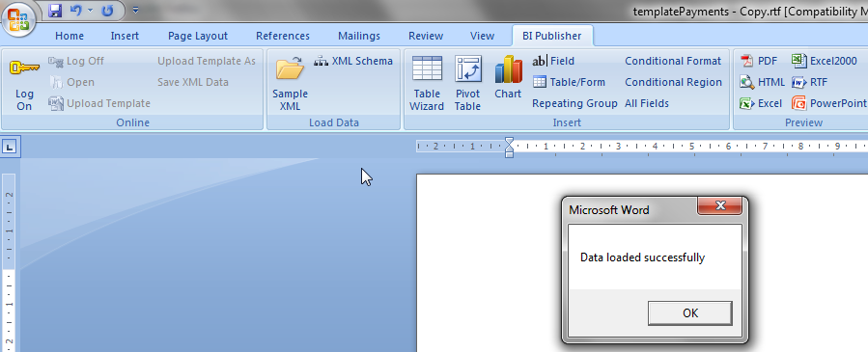Open the Page Layout tab
The height and width of the screenshot is (352, 868).
point(198,36)
